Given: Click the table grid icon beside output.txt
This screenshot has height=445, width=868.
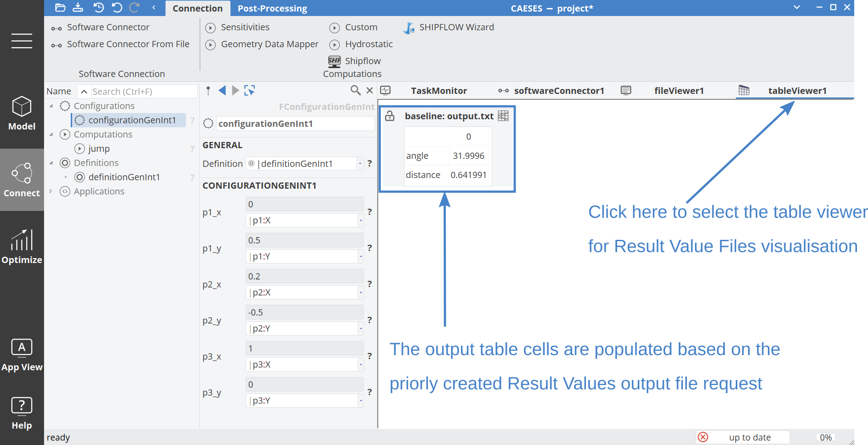Looking at the screenshot, I should (503, 116).
